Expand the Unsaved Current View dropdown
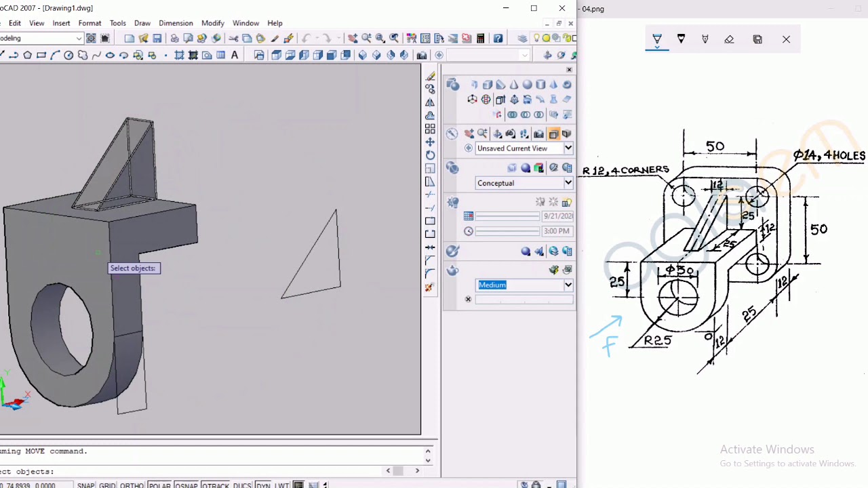Viewport: 868px width, 488px height. [568, 148]
